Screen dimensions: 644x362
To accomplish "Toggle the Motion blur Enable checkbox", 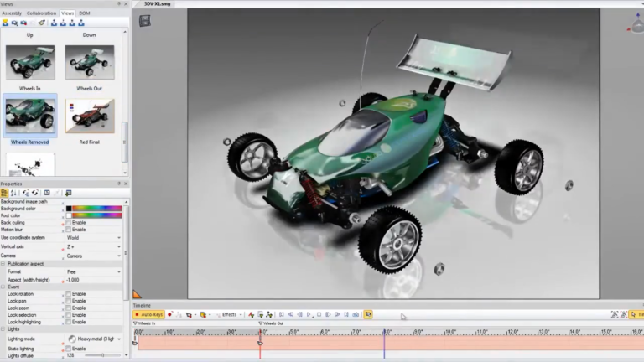I will coord(69,230).
